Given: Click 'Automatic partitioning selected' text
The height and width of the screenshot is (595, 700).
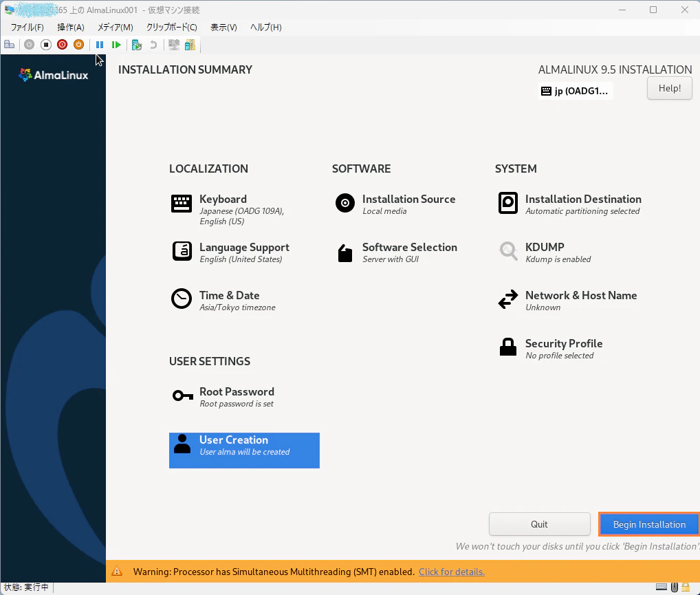Looking at the screenshot, I should (x=582, y=211).
